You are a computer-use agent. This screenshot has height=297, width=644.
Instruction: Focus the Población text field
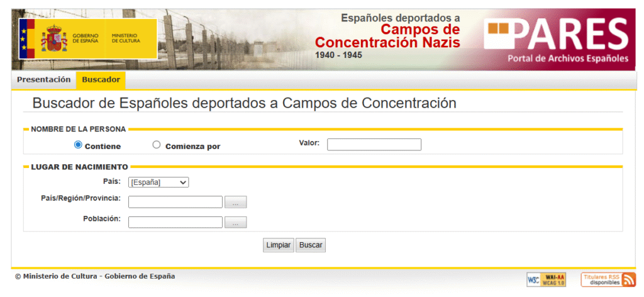coord(175,222)
